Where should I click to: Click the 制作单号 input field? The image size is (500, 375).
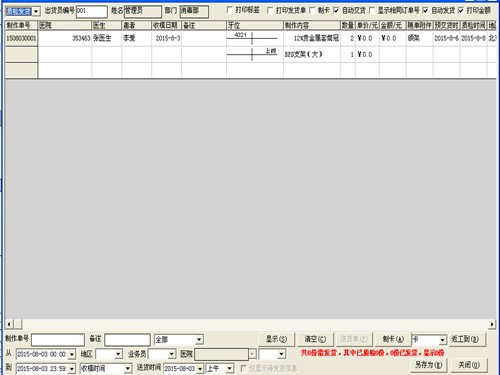(x=58, y=340)
